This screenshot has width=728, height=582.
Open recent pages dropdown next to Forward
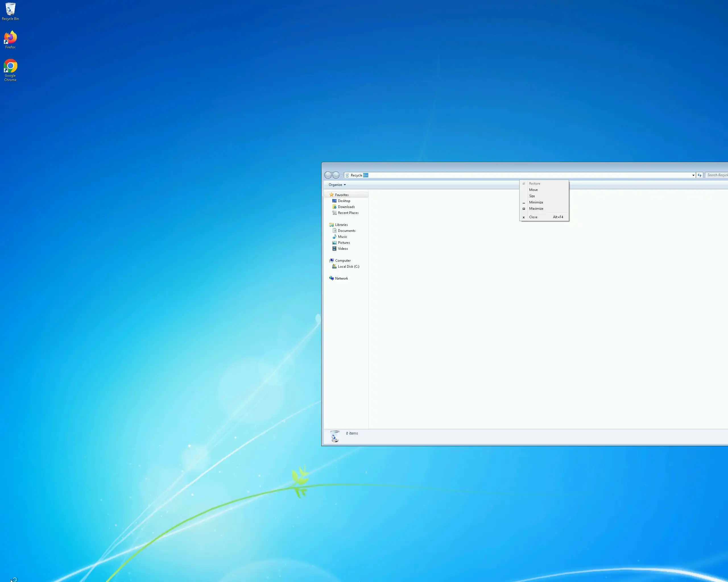342,175
